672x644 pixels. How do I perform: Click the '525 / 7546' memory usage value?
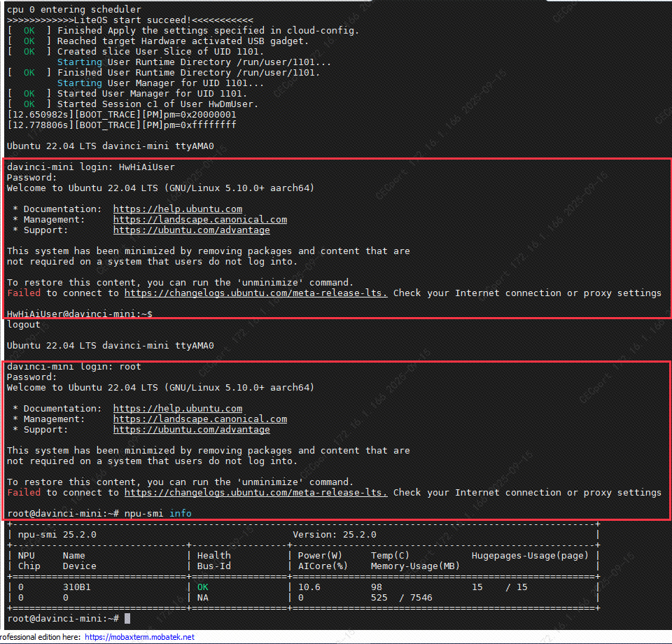coord(402,598)
